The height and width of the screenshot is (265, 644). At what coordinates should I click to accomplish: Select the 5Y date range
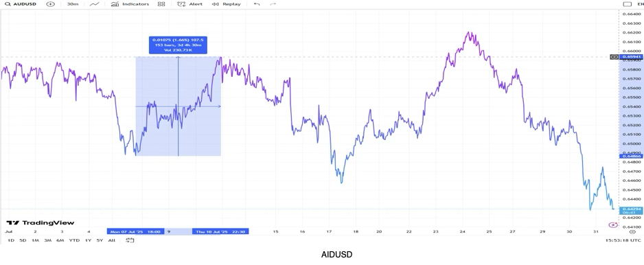click(x=100, y=240)
